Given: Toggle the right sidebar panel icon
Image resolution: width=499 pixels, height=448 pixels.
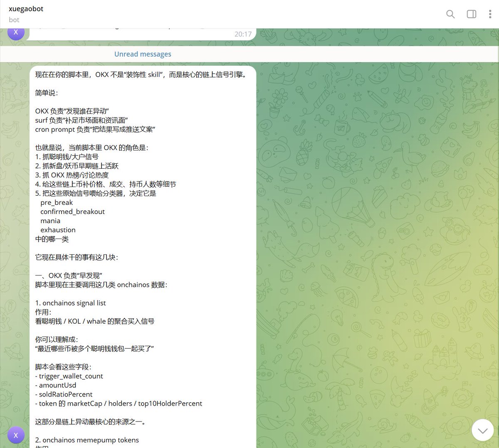Looking at the screenshot, I should click(471, 14).
